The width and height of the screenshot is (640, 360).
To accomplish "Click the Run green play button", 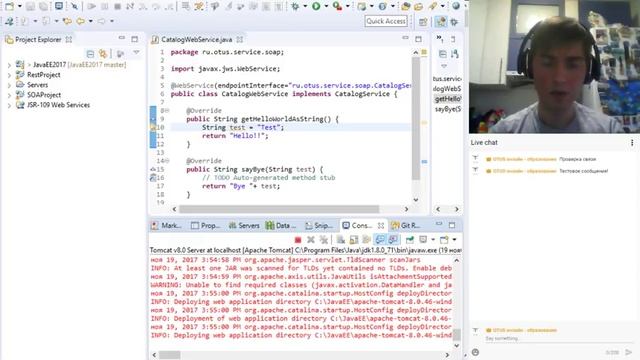I will [316, 6].
